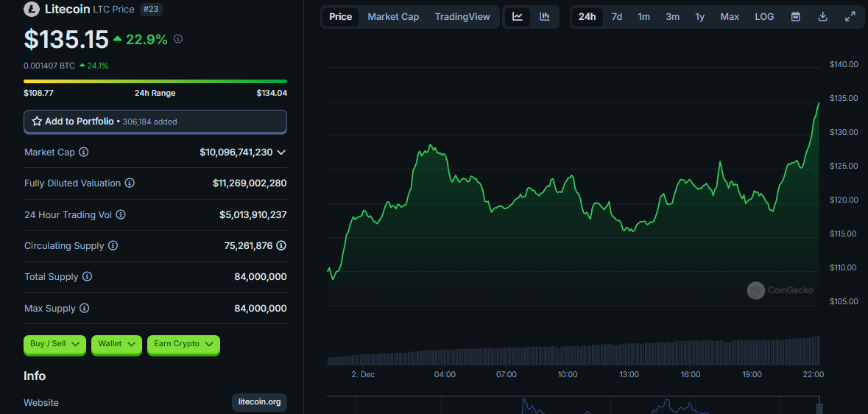Screen dimensions: 868x414
Task: Click info icon beside 75,261,876 value
Action: [281, 245]
